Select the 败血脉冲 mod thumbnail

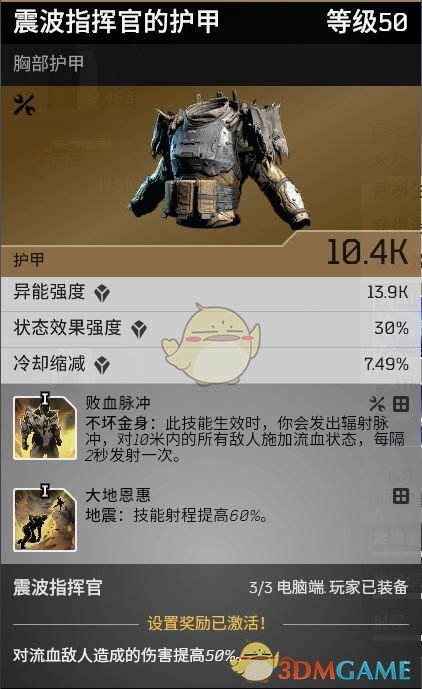pos(45,427)
